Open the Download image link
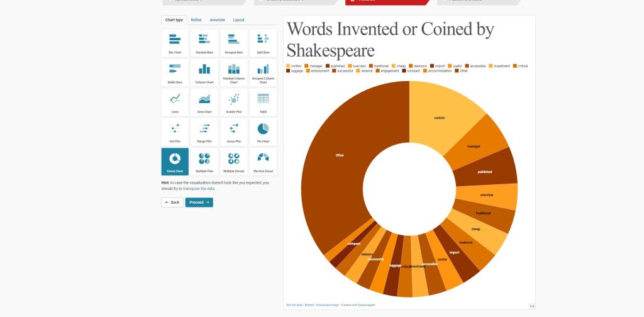This screenshot has height=317, width=644. [327, 305]
